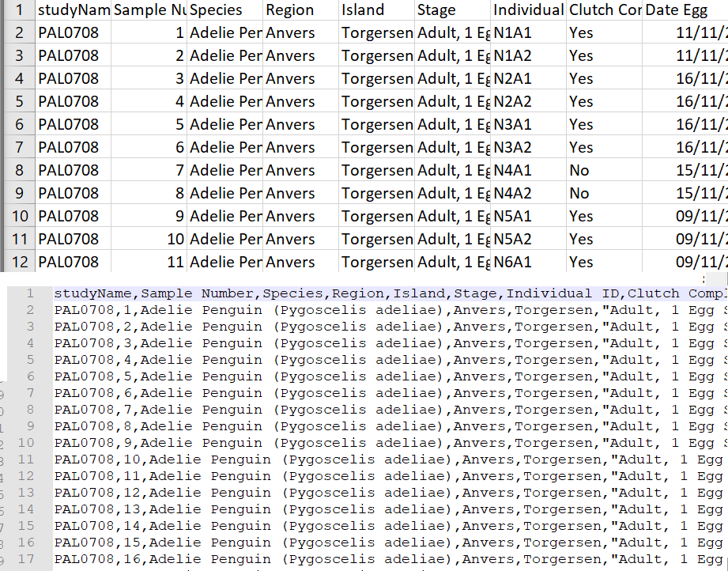Select the Region header cell
This screenshot has height=571, width=728.
[300, 10]
